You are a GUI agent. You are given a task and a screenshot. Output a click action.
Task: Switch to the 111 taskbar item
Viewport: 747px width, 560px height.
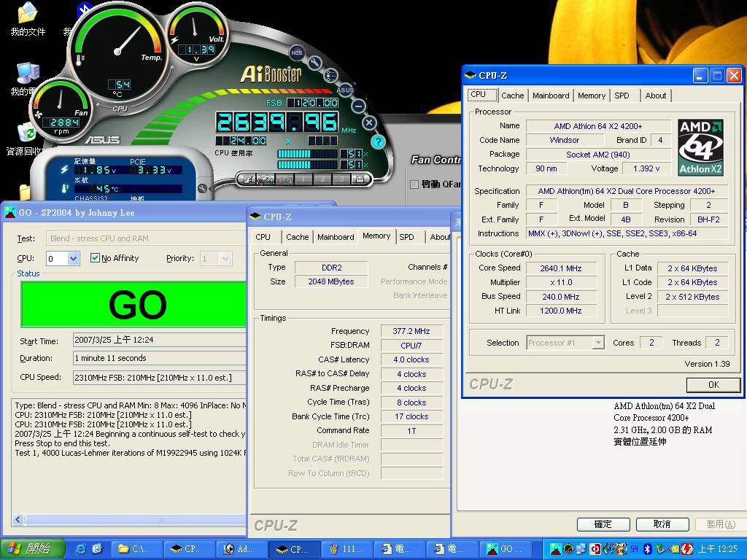point(347,549)
